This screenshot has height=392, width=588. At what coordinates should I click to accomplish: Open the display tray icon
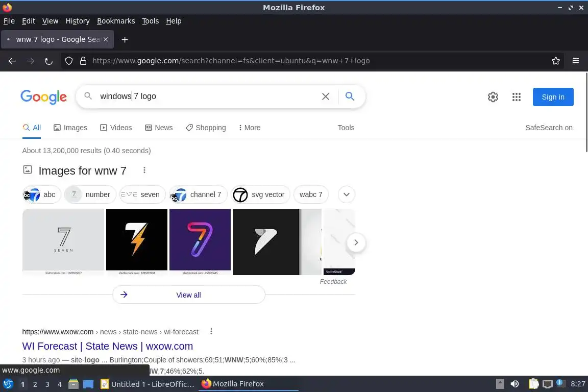pos(548,384)
